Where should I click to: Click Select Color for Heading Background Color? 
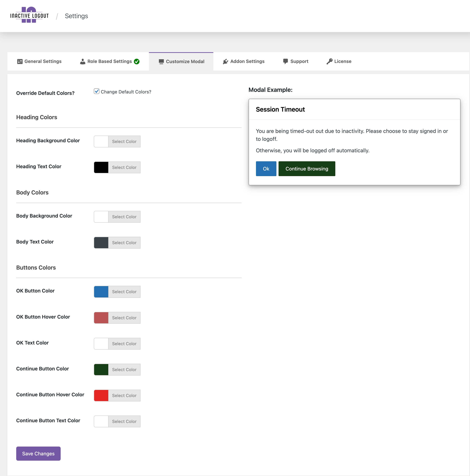124,141
